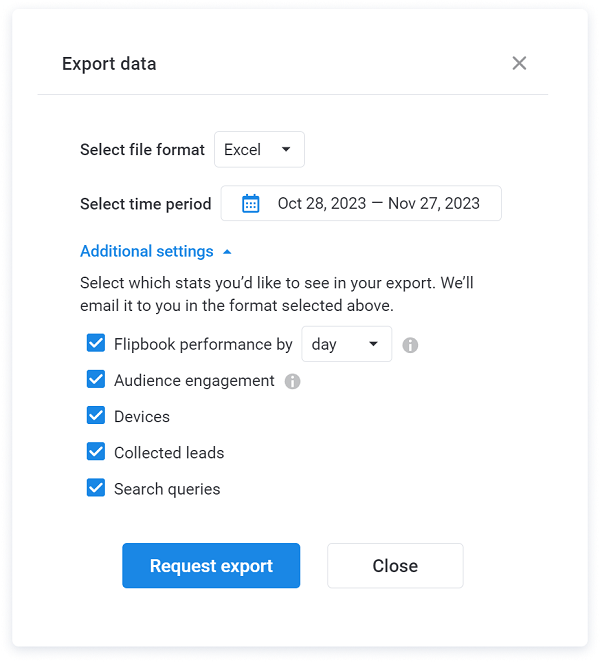Open the Oct 28 – Nov 27 date range field
This screenshot has width=600, height=662.
(x=361, y=203)
